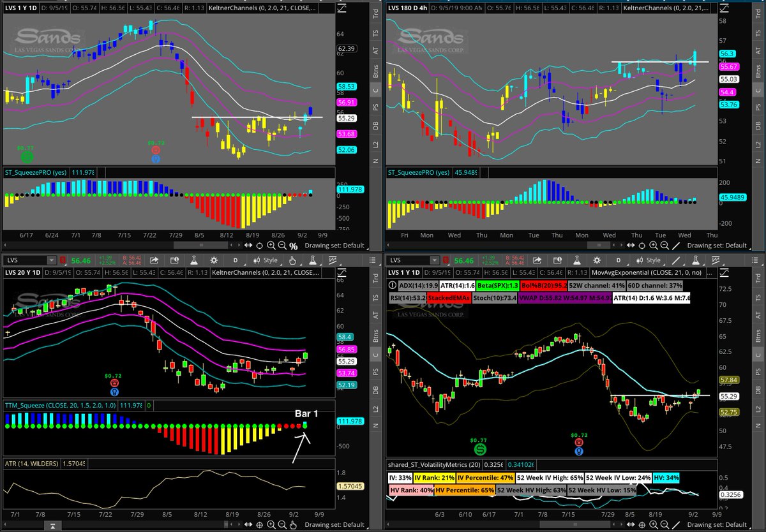Click ATR (14, WILDERS) study label
Image resolution: width=766 pixels, height=532 pixels.
32,463
